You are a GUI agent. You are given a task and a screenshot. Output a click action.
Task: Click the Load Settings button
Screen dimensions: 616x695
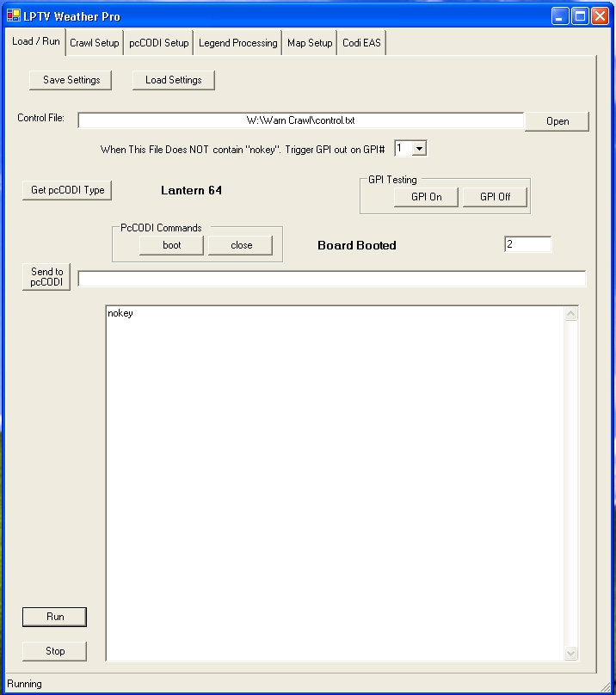coord(174,80)
